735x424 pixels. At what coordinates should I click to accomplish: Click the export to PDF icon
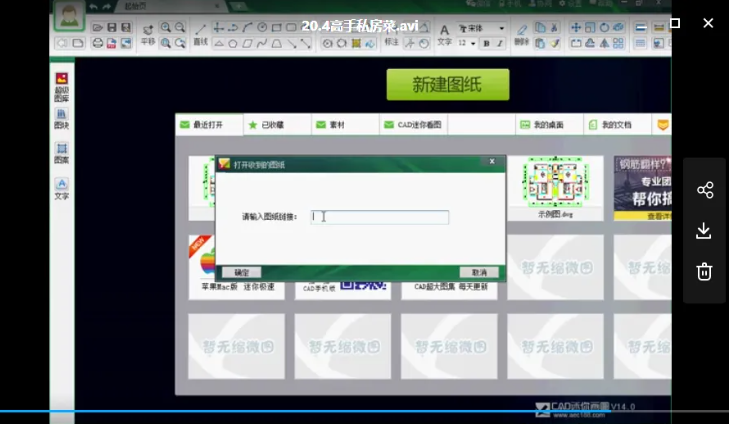(112, 43)
